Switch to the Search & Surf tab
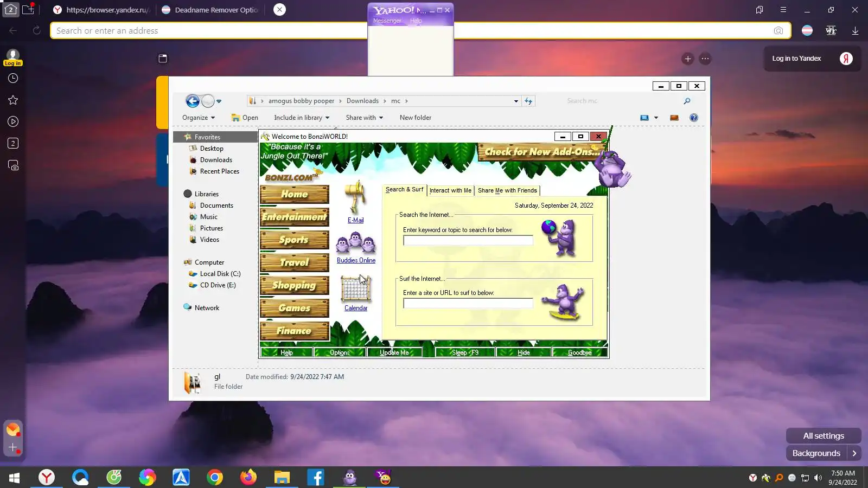This screenshot has width=868, height=488. [x=404, y=190]
